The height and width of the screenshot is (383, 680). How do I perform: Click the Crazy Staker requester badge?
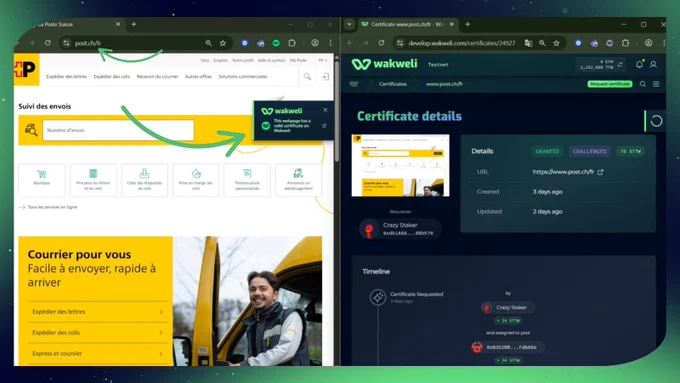400,229
